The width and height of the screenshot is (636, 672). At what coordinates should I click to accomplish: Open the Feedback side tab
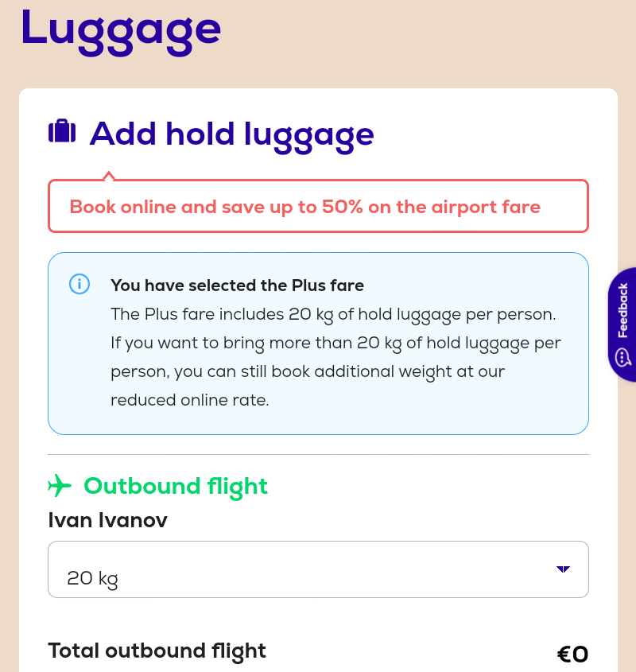pyautogui.click(x=622, y=324)
